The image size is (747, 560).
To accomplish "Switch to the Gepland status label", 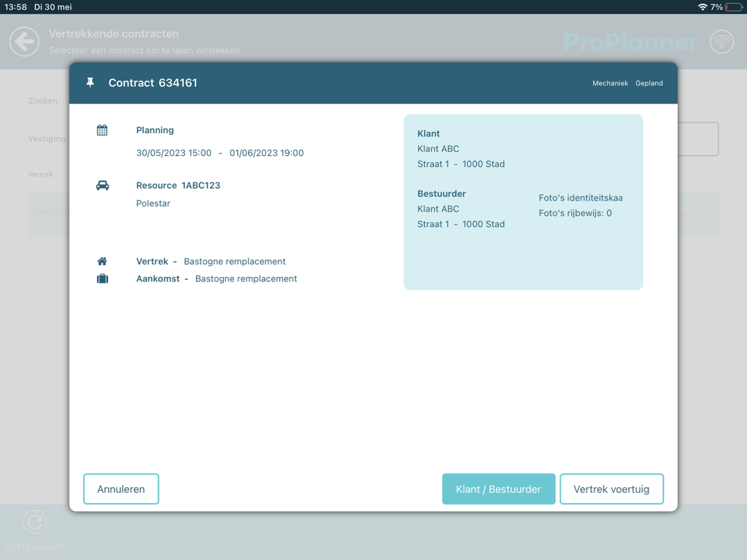I will click(649, 83).
